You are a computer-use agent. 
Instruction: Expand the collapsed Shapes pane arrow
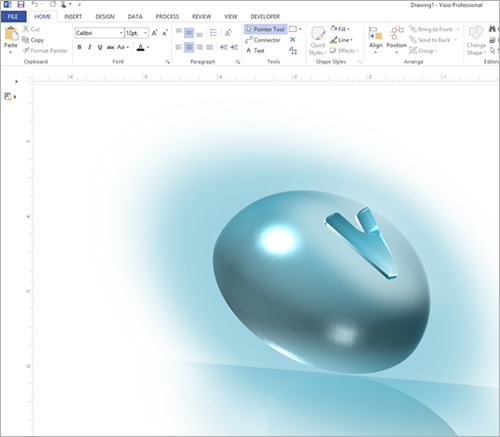click(16, 81)
